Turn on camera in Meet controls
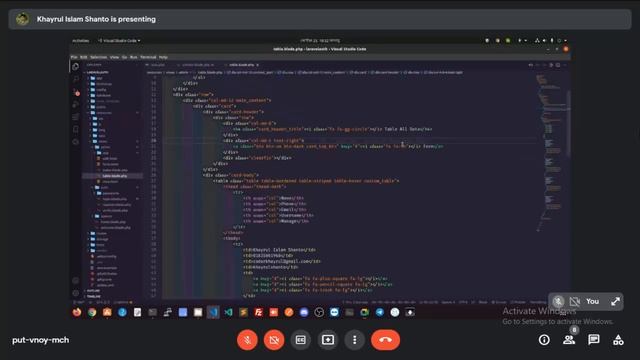This screenshot has height=360, width=640. pyautogui.click(x=274, y=340)
